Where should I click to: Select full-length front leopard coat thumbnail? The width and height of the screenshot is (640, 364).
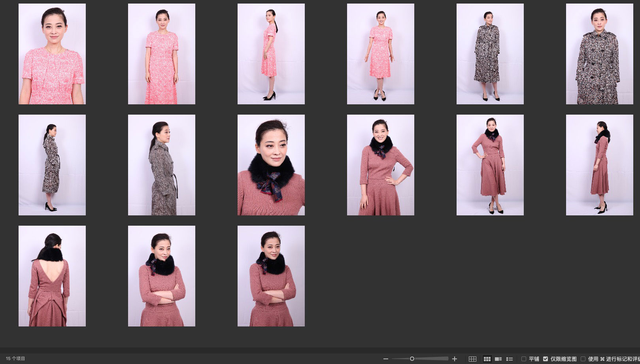pyautogui.click(x=490, y=54)
